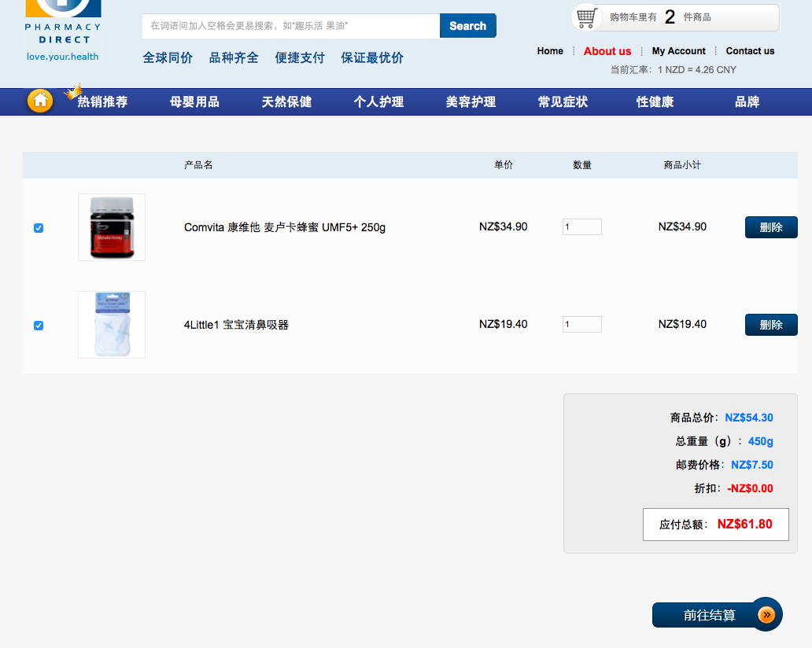This screenshot has width=812, height=648.
Task: Open the 4Little1 nasal aspirator thumbnail
Action: pos(112,325)
